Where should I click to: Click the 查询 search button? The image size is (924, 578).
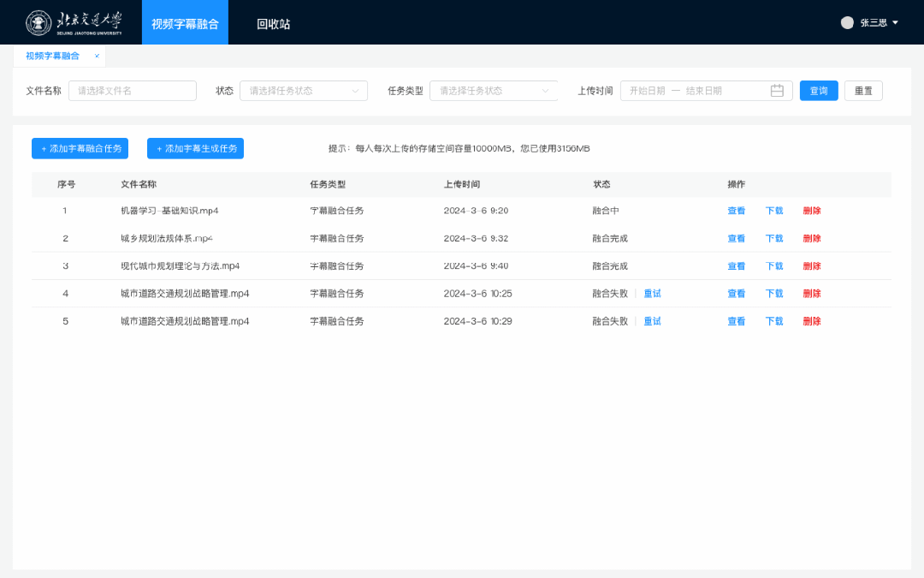[819, 91]
